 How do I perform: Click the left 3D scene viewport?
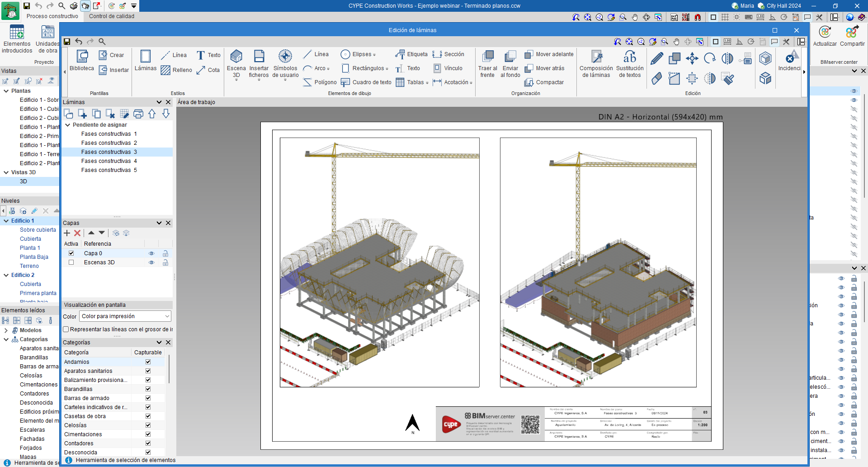pyautogui.click(x=379, y=262)
